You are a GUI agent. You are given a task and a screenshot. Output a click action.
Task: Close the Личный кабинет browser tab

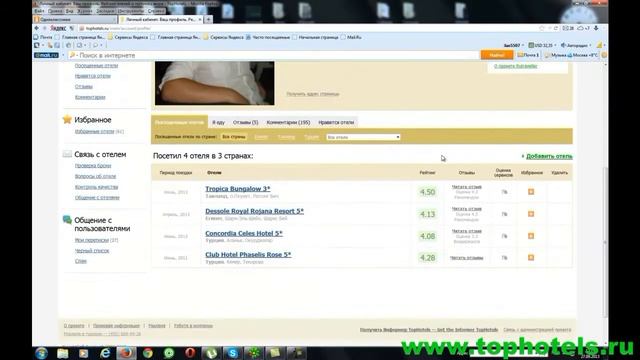(x=200, y=19)
